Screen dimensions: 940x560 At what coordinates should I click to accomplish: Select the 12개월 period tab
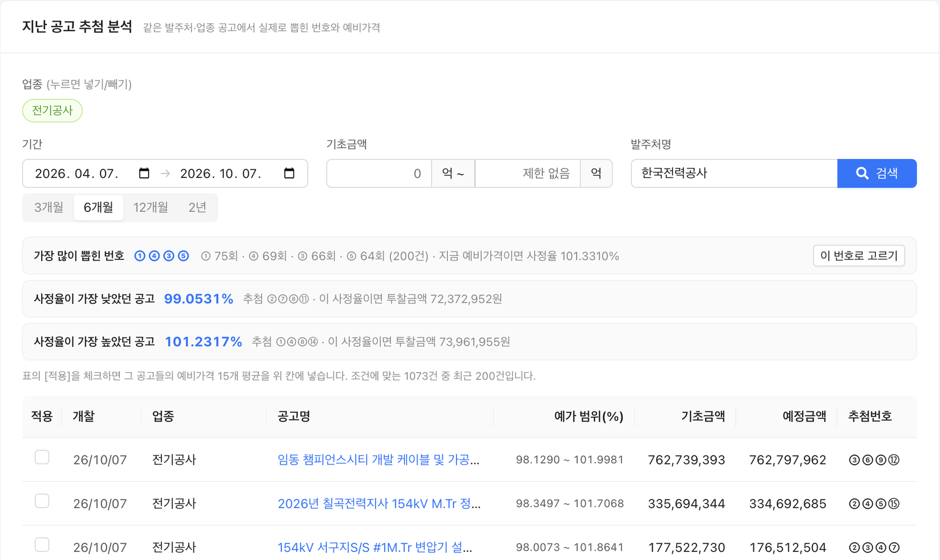[150, 207]
